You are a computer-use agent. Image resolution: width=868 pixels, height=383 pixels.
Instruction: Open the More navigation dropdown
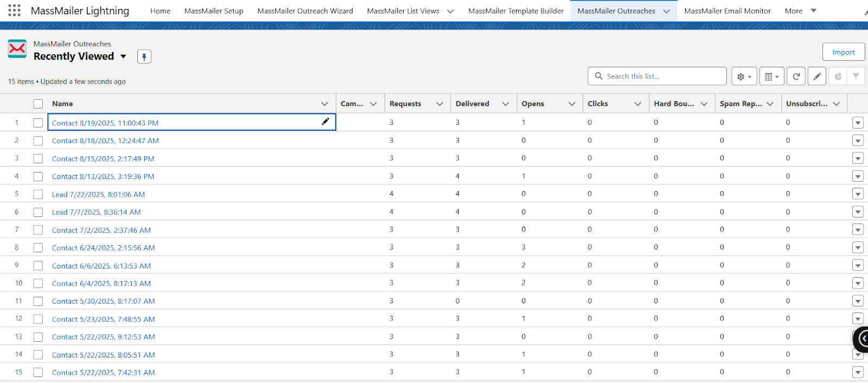(x=800, y=11)
